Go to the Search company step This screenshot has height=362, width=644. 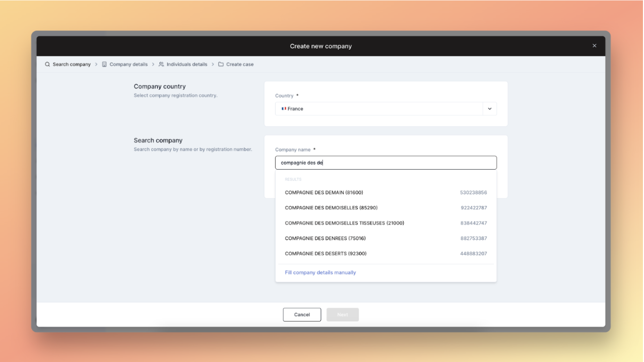pyautogui.click(x=68, y=64)
